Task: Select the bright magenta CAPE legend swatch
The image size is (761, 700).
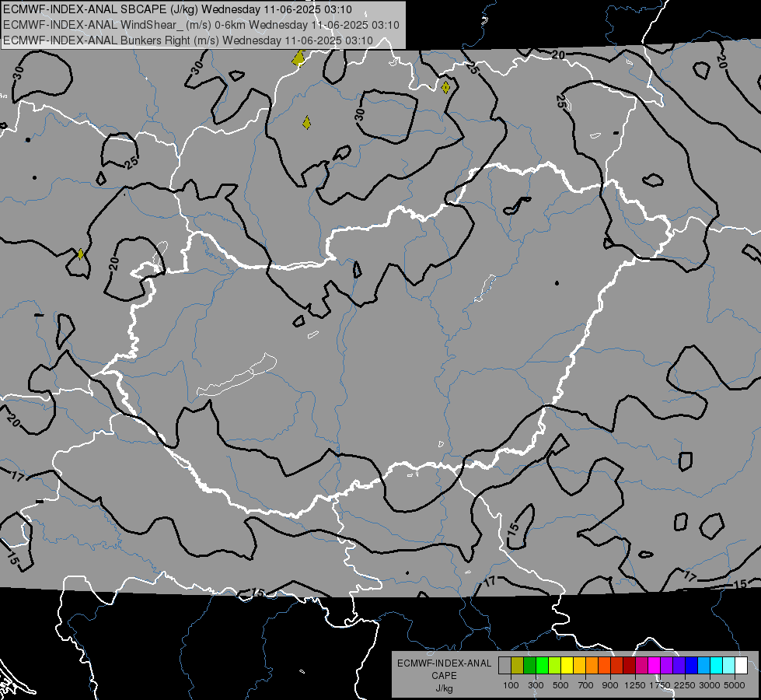Action: click(x=655, y=666)
